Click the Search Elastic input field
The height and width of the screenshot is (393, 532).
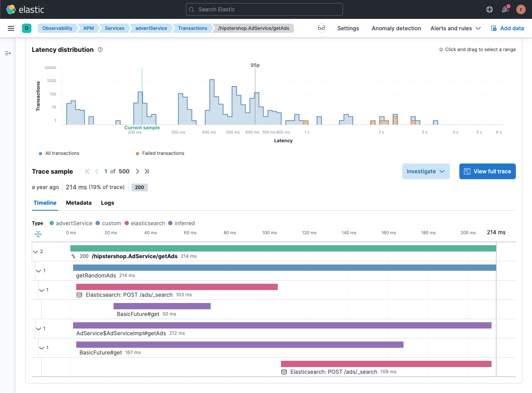tap(264, 9)
